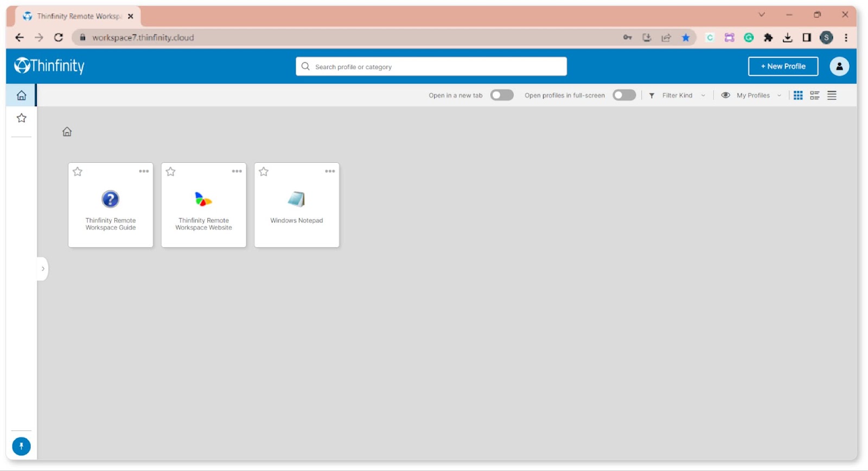
Task: Go forward in the browser
Action: [x=39, y=37]
